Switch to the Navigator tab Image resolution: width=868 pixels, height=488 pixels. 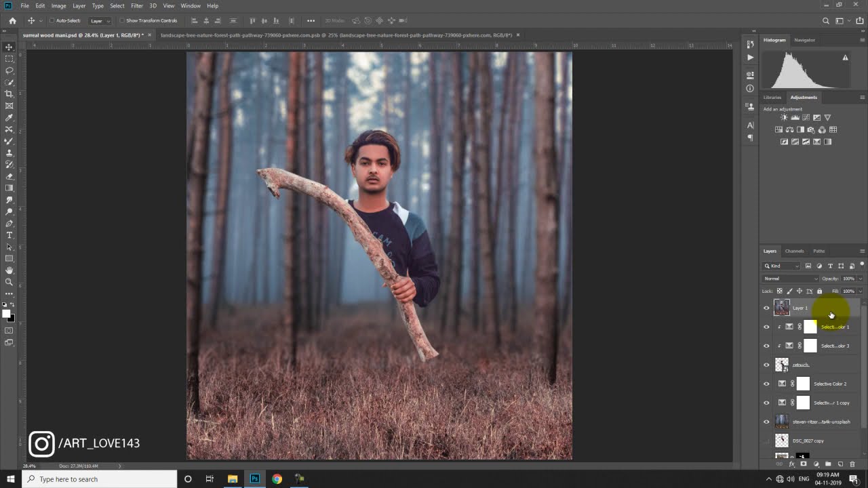point(805,40)
